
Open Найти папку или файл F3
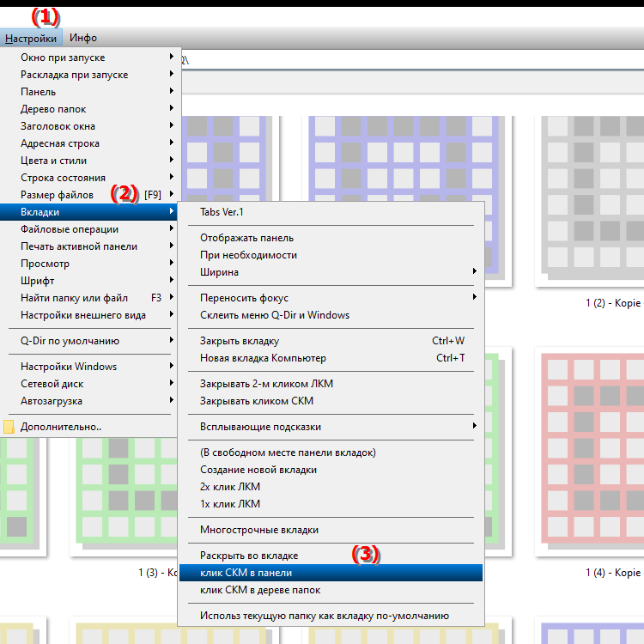tap(89, 298)
